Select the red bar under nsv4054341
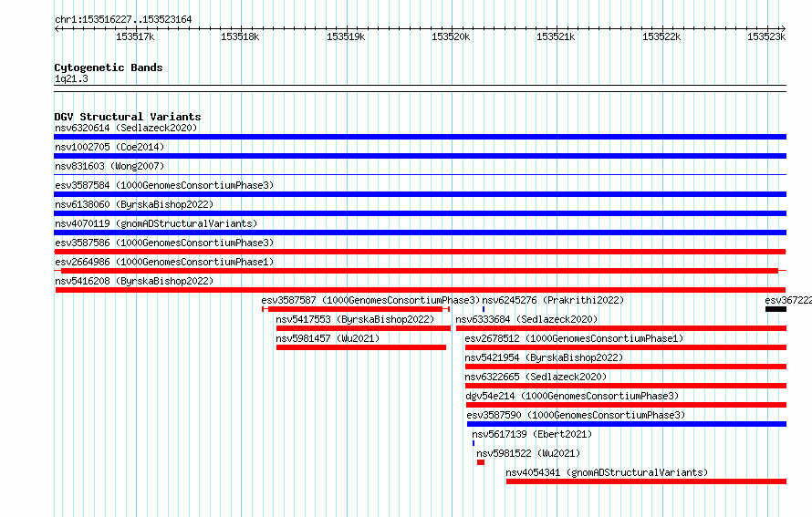This screenshot has height=517, width=812. (646, 481)
